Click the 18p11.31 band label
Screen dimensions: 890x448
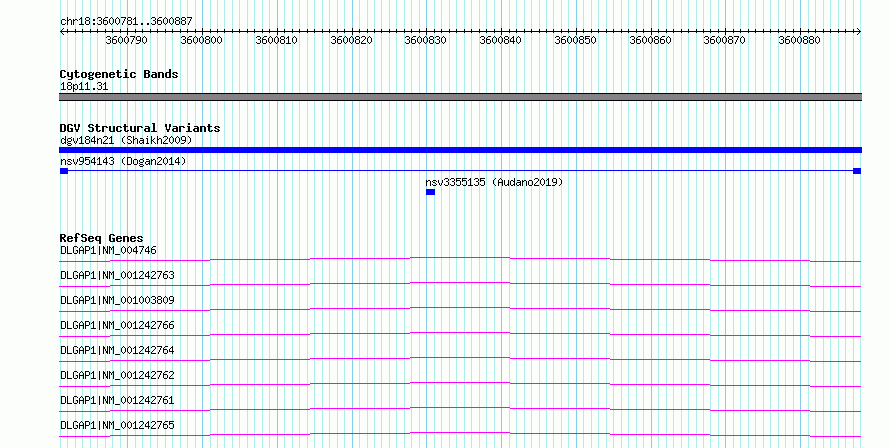84,87
